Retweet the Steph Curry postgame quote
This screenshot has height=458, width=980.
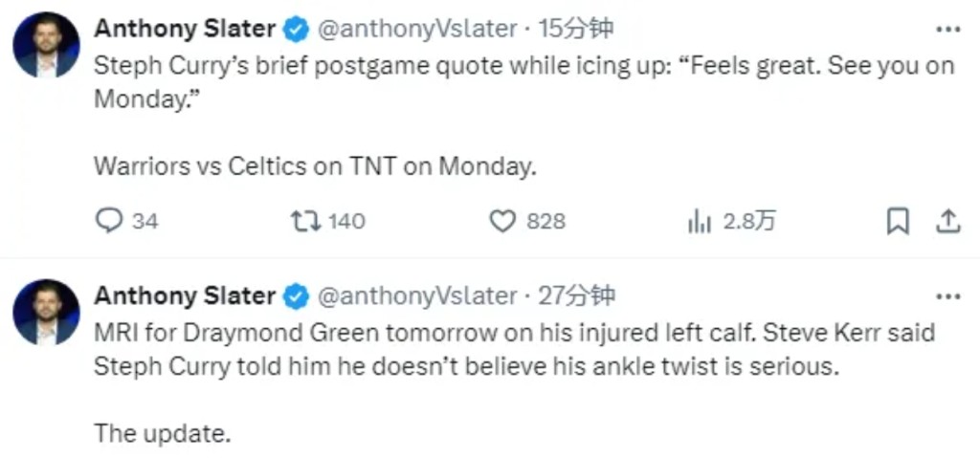click(304, 222)
